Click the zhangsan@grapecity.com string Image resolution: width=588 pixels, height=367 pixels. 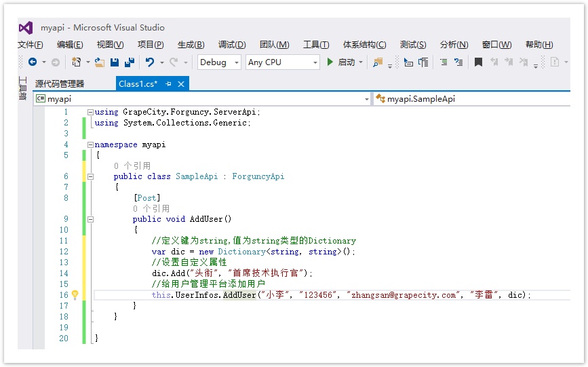tap(404, 295)
